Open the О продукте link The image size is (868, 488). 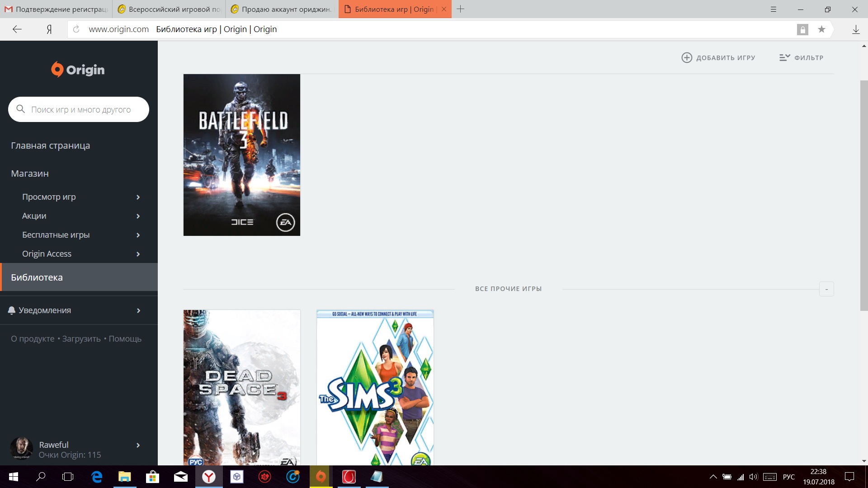tap(33, 339)
